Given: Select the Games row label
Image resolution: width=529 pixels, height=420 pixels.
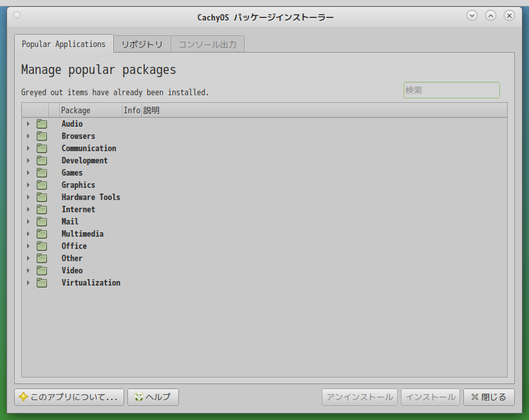Looking at the screenshot, I should (x=72, y=172).
